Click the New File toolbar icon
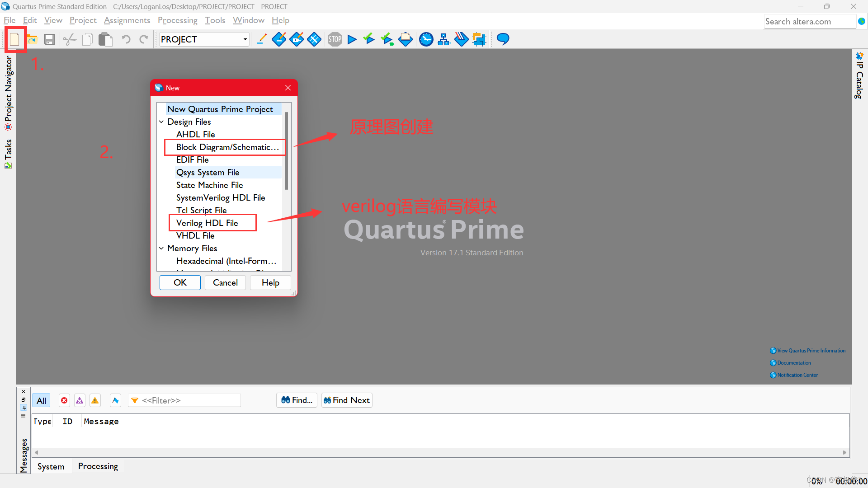 pyautogui.click(x=14, y=39)
